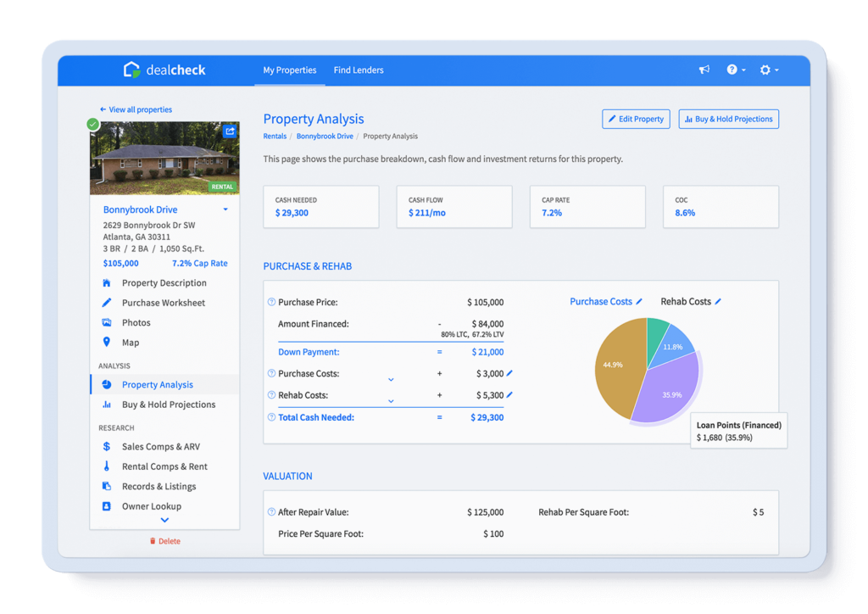Switch to the Find Lenders tab
This screenshot has width=868, height=614.
[x=359, y=70]
